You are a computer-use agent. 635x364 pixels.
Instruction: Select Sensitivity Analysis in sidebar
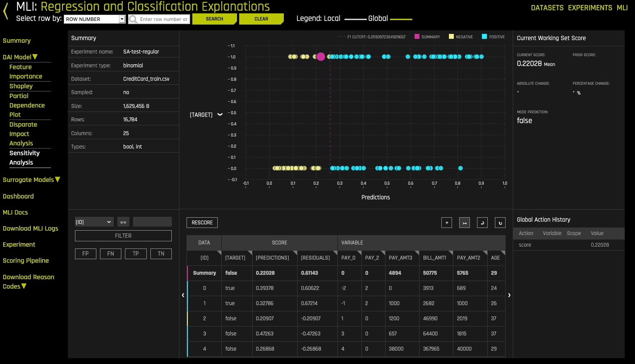coord(25,158)
